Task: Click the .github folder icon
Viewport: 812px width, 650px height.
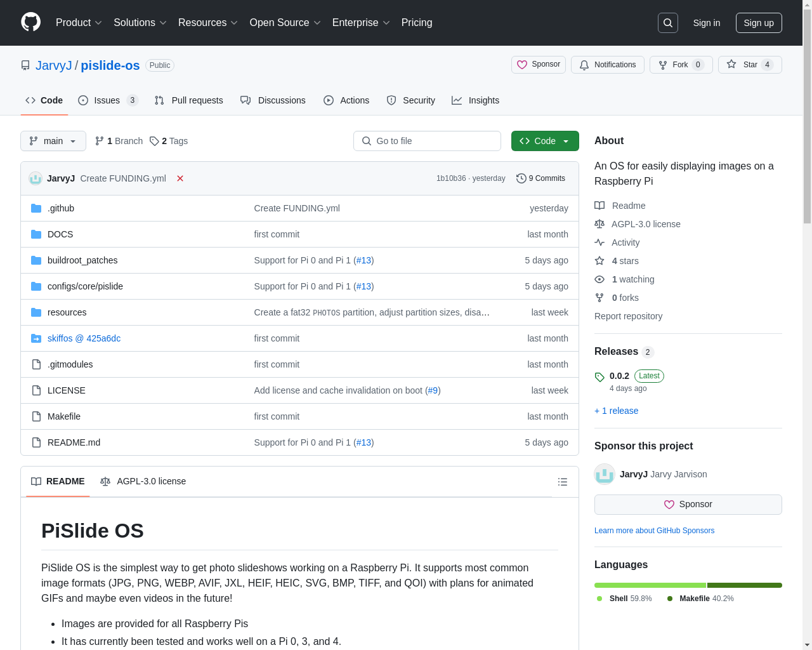Action: point(36,208)
